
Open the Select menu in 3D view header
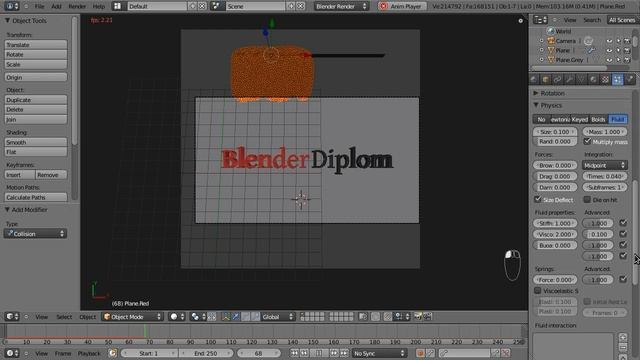click(x=64, y=317)
